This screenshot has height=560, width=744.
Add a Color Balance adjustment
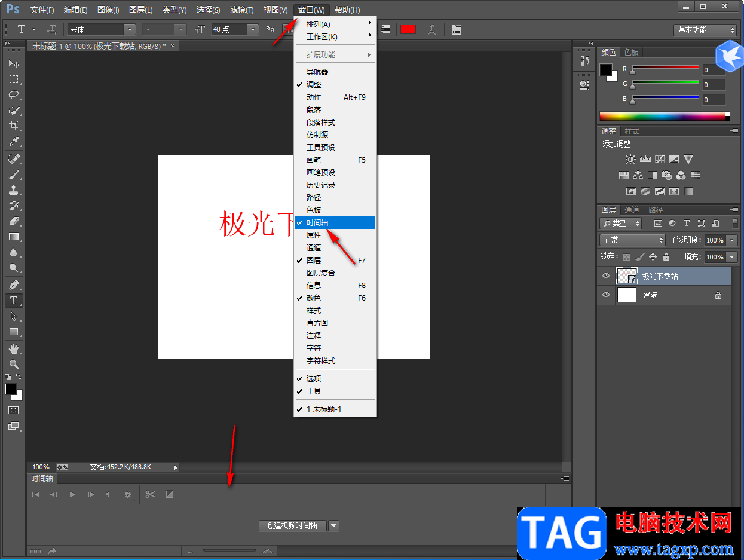638,176
